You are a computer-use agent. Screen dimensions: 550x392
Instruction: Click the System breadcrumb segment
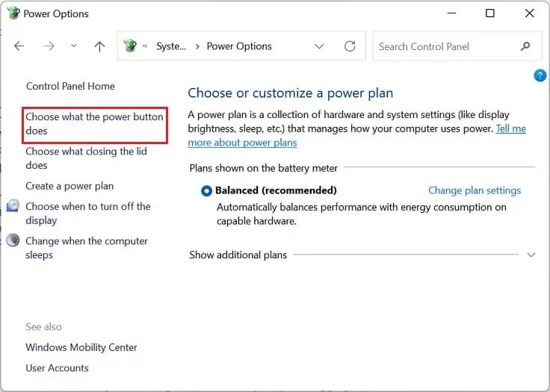pos(171,46)
